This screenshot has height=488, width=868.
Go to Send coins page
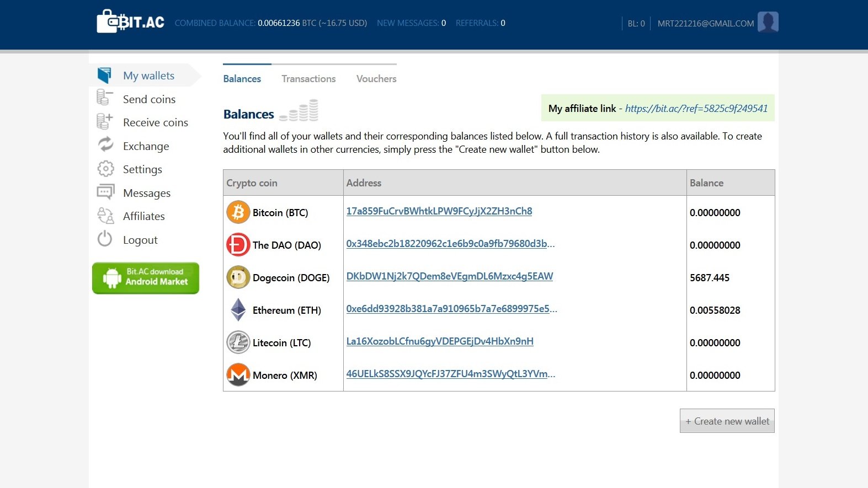click(x=149, y=99)
